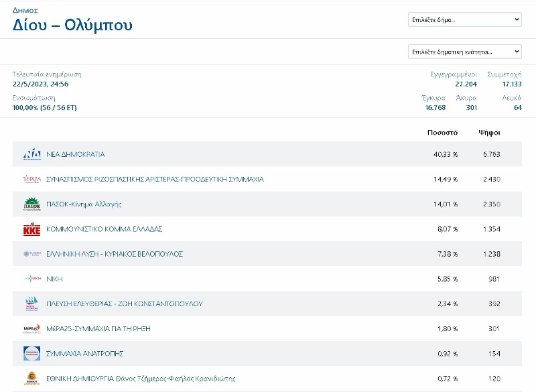
Task: Click the Ελληνική Λύση party logo
Action: click(31, 254)
